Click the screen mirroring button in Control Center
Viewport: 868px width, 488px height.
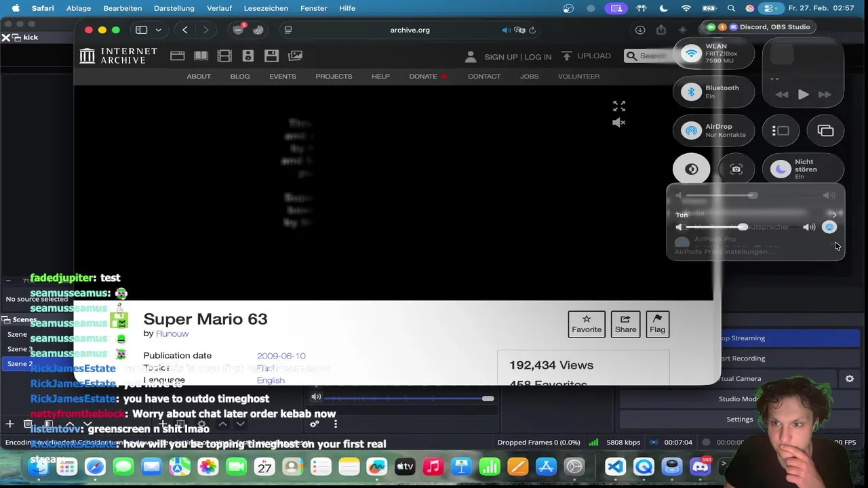coord(825,131)
